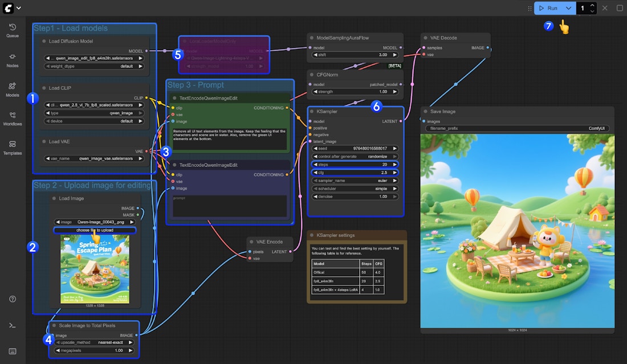
Task: Click the ComfyUI logo icon top-left
Action: (x=8, y=8)
